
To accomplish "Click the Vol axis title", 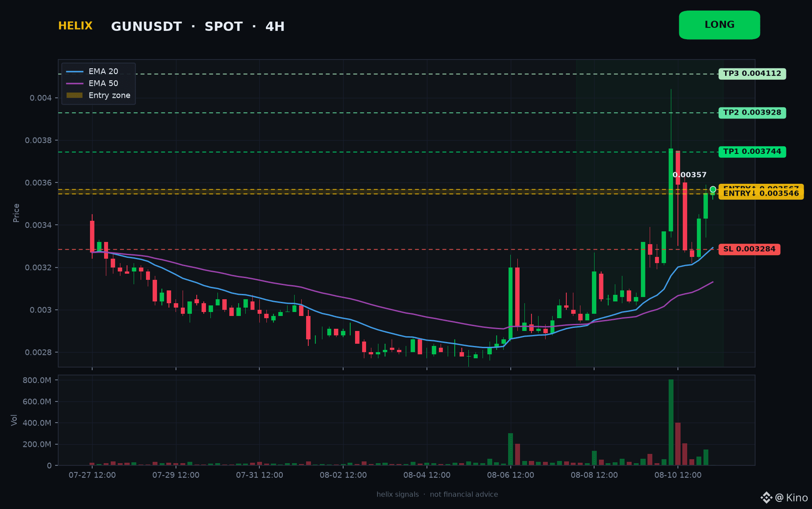I will point(14,420).
